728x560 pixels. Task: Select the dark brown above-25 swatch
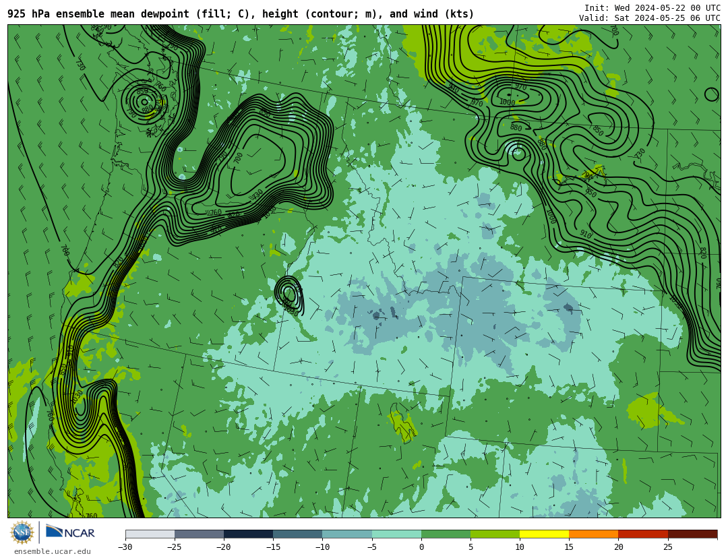click(x=693, y=534)
